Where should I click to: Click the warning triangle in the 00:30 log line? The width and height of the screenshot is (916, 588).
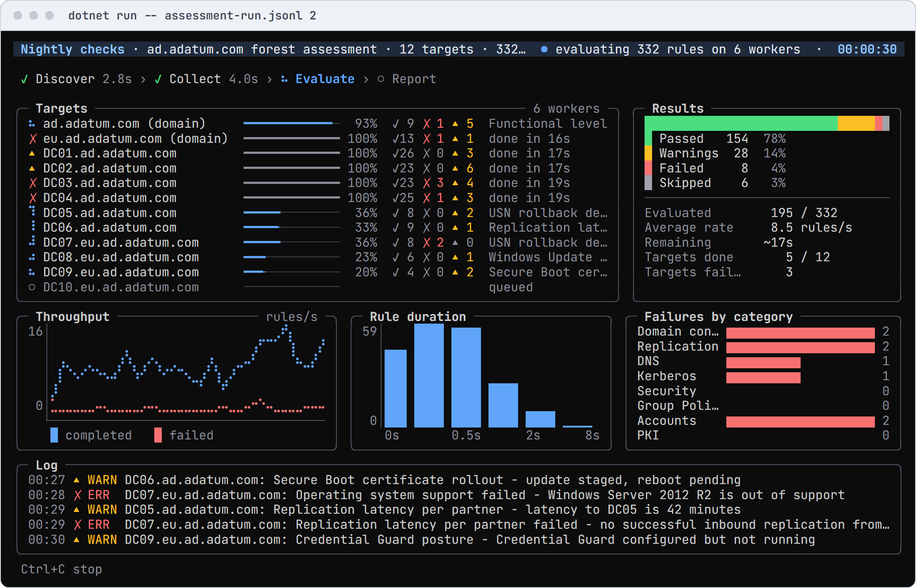click(x=77, y=540)
